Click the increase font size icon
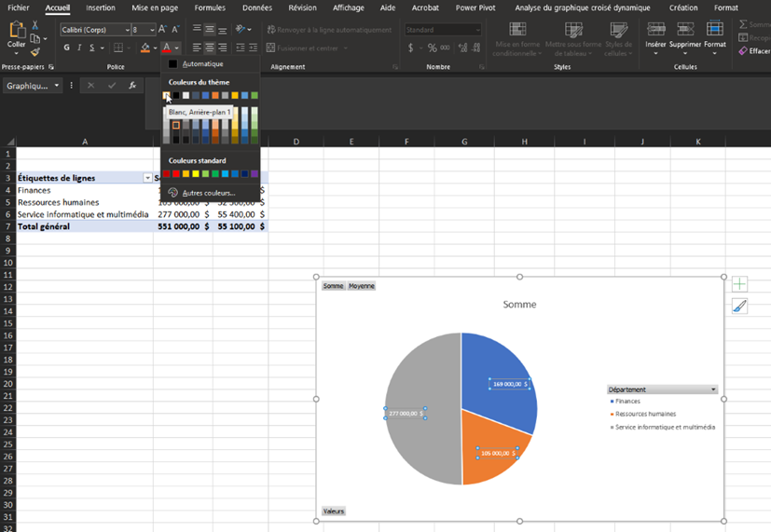 [163, 30]
